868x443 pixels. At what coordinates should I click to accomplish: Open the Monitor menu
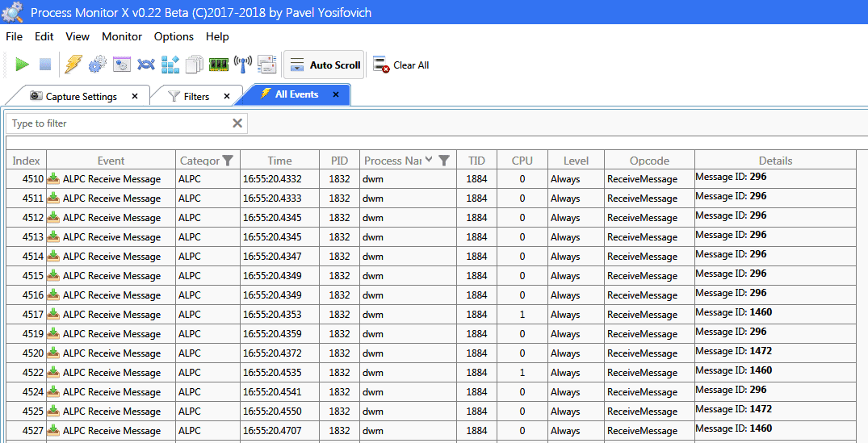[x=122, y=36]
